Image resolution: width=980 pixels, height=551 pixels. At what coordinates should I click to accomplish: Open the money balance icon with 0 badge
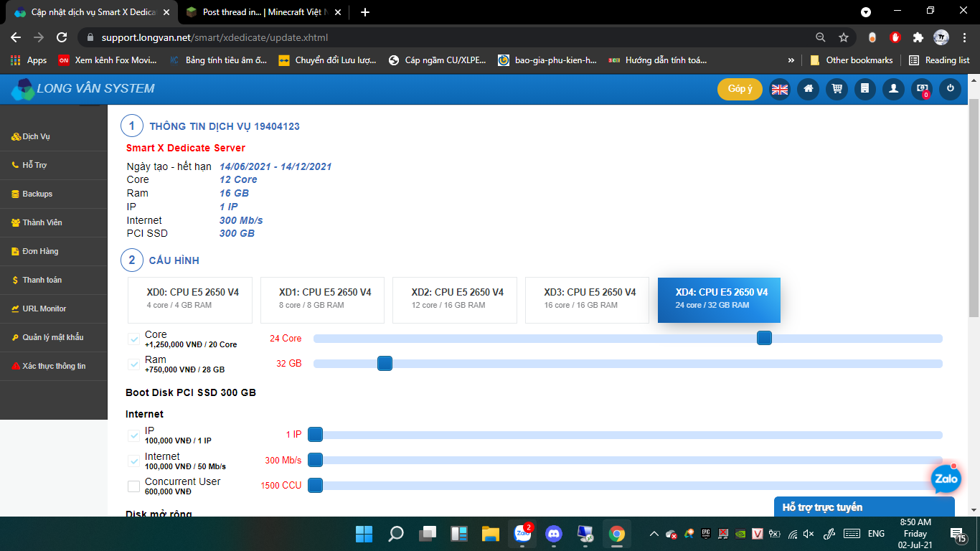(922, 89)
